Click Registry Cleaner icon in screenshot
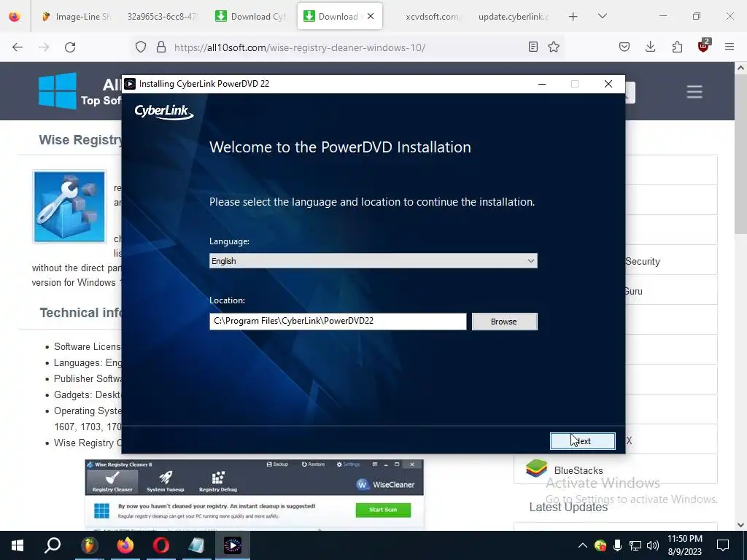Screen dimensions: 747x560 click(x=112, y=481)
